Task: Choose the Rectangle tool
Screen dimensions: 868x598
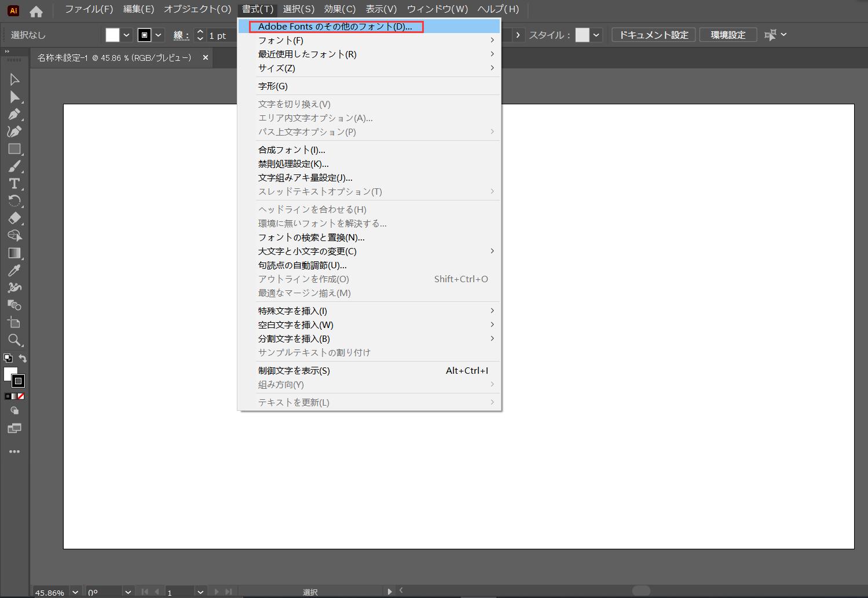Action: 14,149
